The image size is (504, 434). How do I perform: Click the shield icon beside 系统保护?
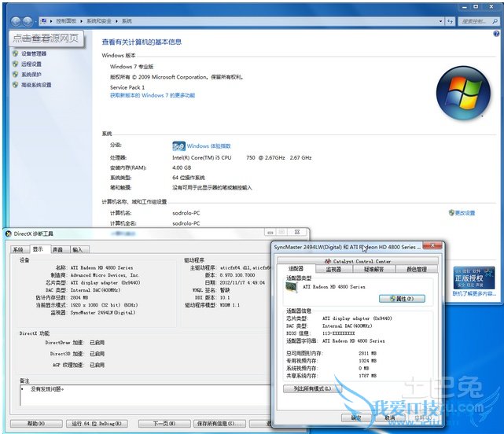15,74
